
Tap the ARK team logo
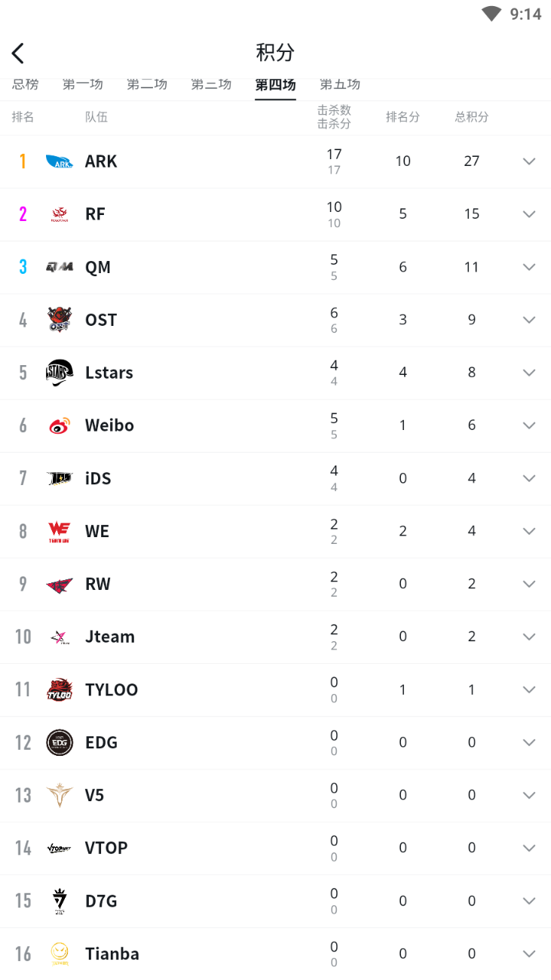coord(60,161)
